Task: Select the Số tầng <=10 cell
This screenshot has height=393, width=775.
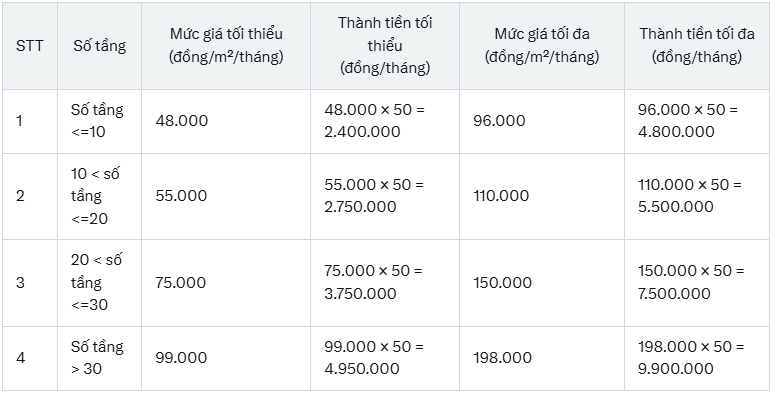Action: click(x=99, y=121)
